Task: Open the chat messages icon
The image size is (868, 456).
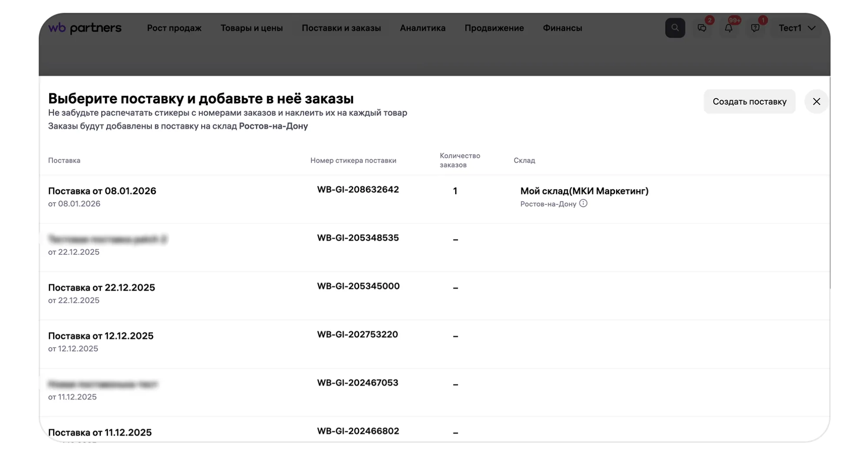Action: (x=702, y=28)
